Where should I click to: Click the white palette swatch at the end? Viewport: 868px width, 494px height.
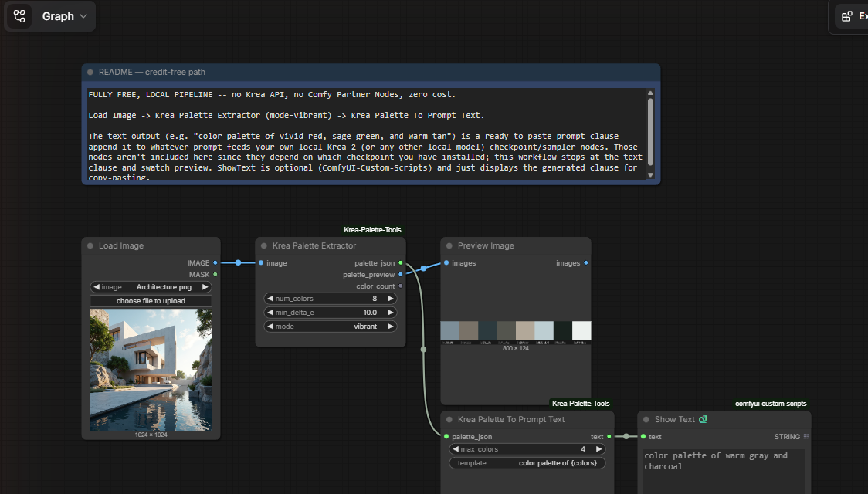point(581,330)
